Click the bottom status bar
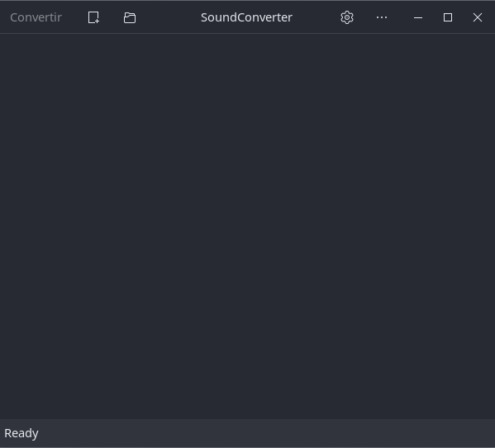 tap(248, 433)
